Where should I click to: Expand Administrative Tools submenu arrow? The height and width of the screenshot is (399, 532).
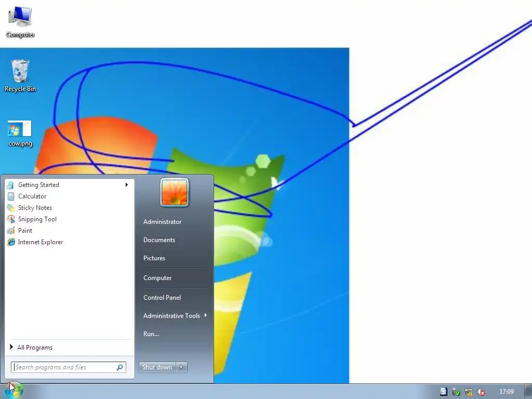pos(206,315)
